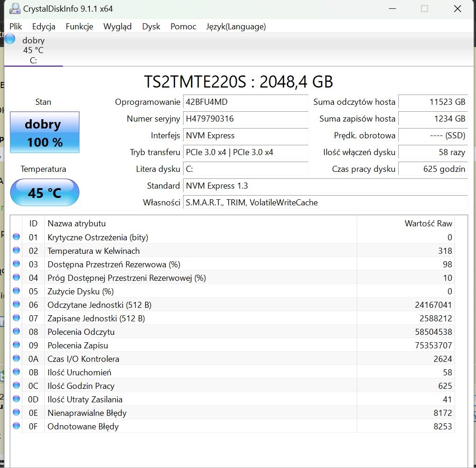Click the host writes value 1234 GB
This screenshot has height=468, width=476.
point(433,118)
